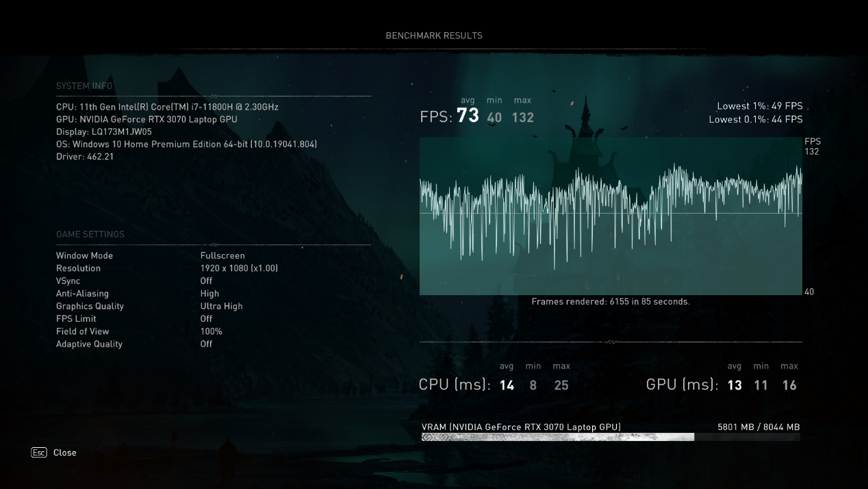
Task: Click the VSync label
Action: 68,281
